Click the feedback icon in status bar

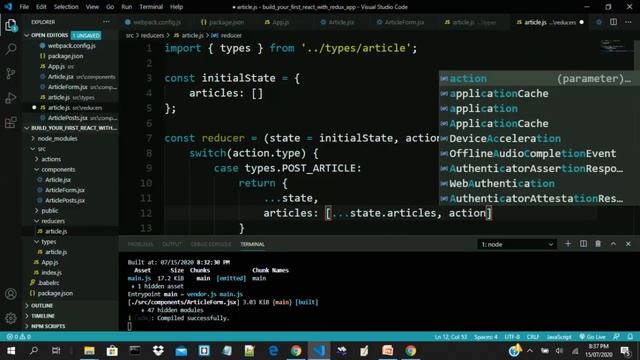[616, 337]
